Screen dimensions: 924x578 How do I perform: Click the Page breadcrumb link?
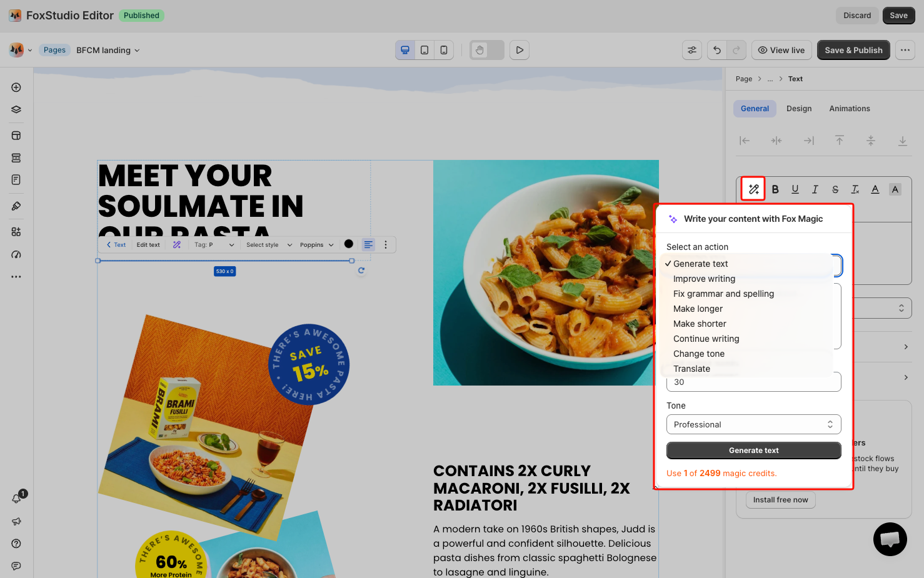[744, 79]
